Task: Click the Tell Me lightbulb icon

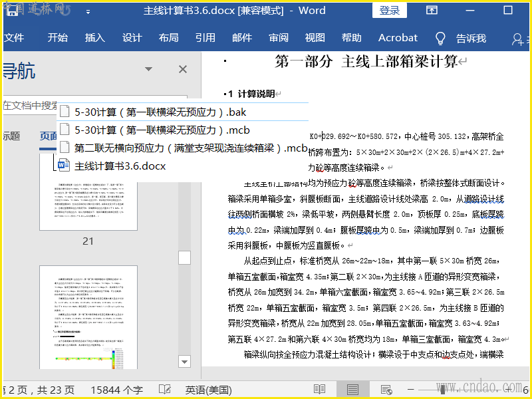Action: 440,38
